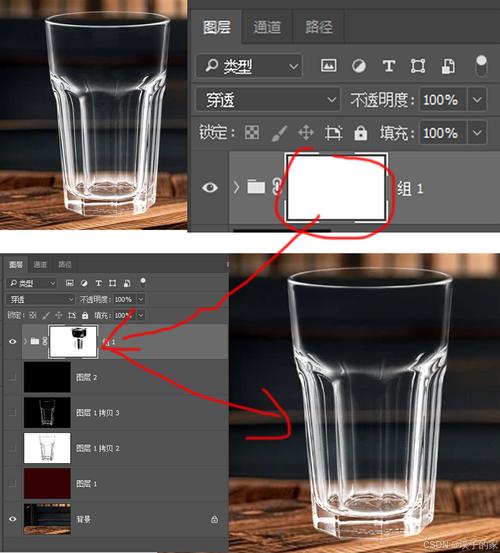
Task: Filter adjustment layers in the small Layers panel
Action: click(x=84, y=283)
